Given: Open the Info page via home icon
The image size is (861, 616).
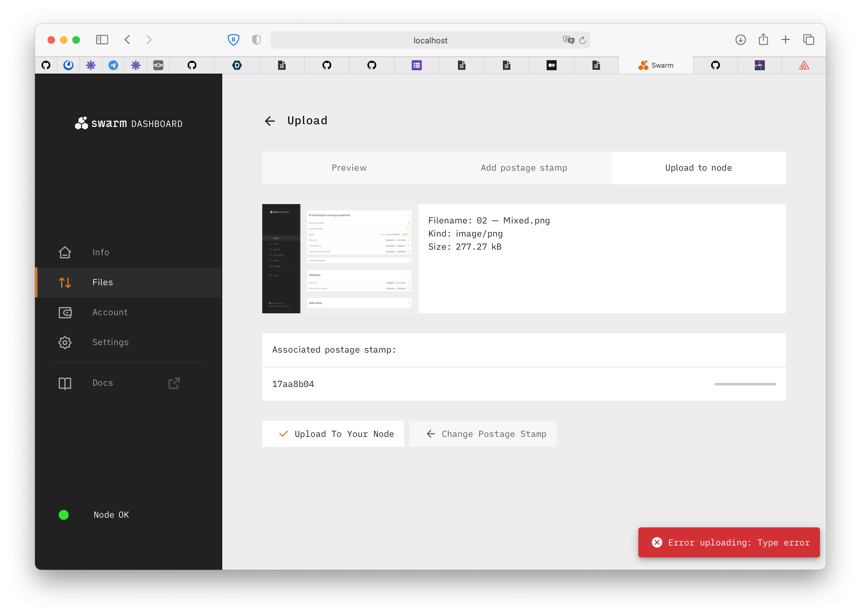Looking at the screenshot, I should tap(65, 252).
